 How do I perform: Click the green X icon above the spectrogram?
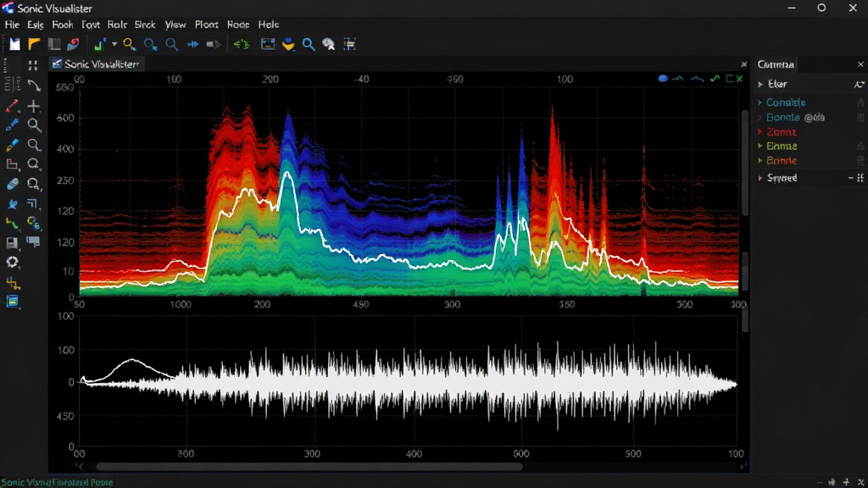(739, 79)
